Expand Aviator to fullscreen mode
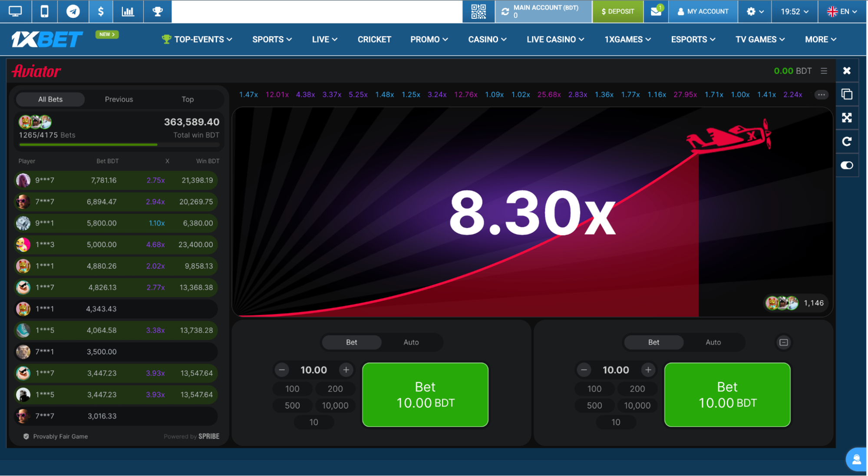This screenshot has width=868, height=476. (847, 118)
